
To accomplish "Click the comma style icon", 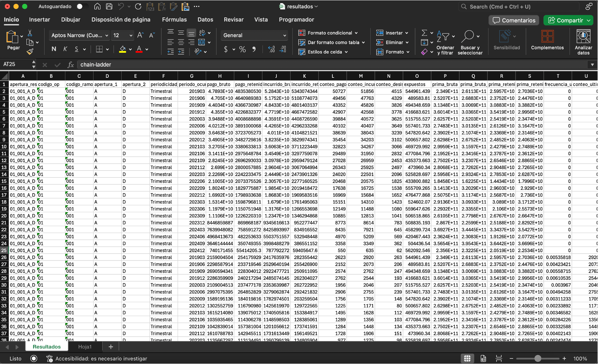I will [254, 49].
